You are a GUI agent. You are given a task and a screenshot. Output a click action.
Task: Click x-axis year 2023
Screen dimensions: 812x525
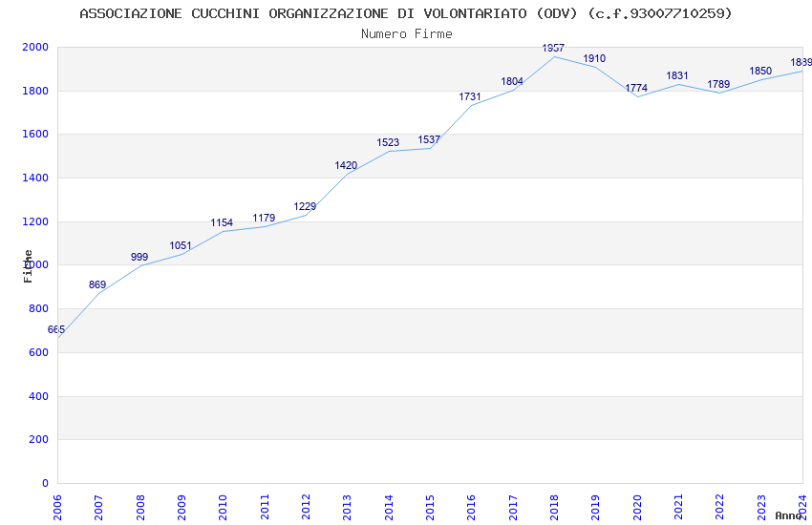(x=761, y=508)
